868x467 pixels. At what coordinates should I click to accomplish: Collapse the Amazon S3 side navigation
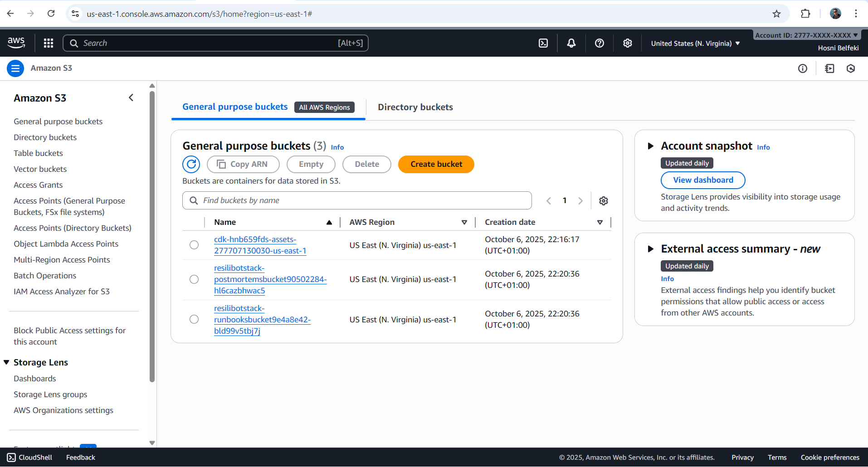[131, 97]
